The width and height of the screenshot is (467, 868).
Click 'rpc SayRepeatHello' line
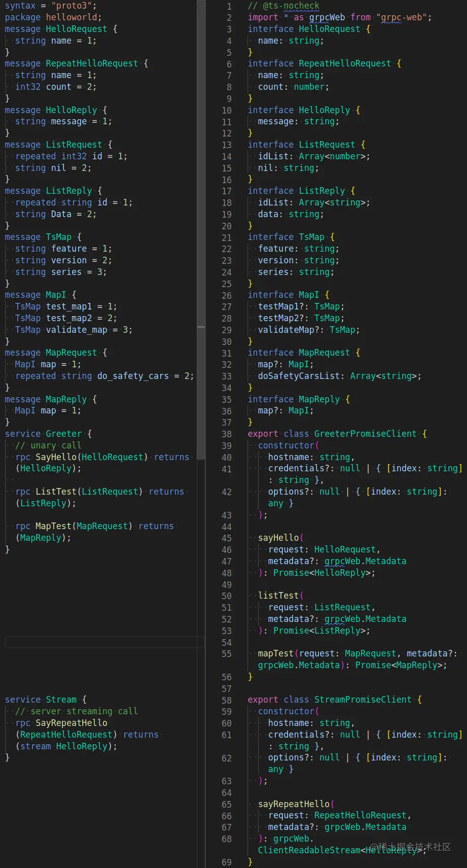point(61,723)
